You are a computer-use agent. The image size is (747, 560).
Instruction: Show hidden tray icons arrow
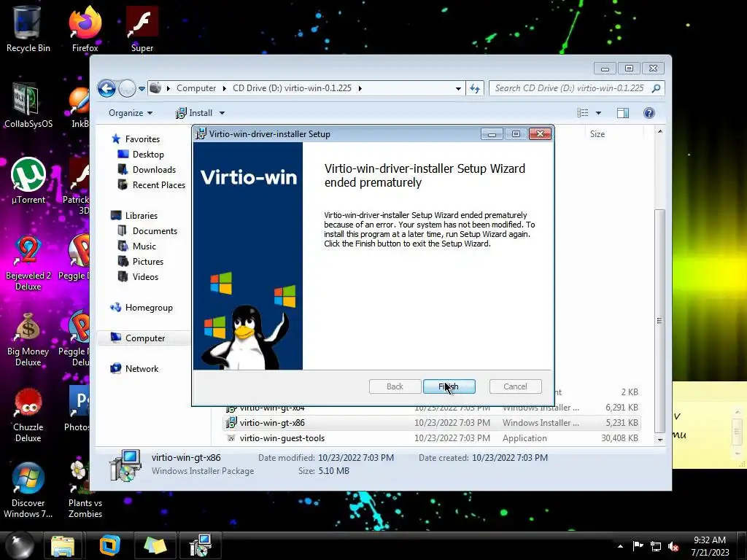tap(620, 546)
